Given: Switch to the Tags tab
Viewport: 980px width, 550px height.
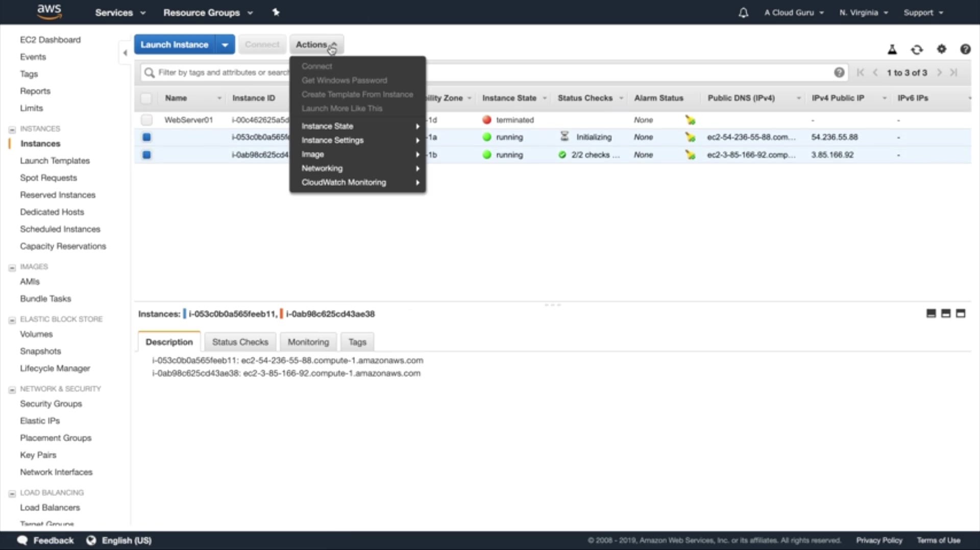Looking at the screenshot, I should (x=357, y=342).
